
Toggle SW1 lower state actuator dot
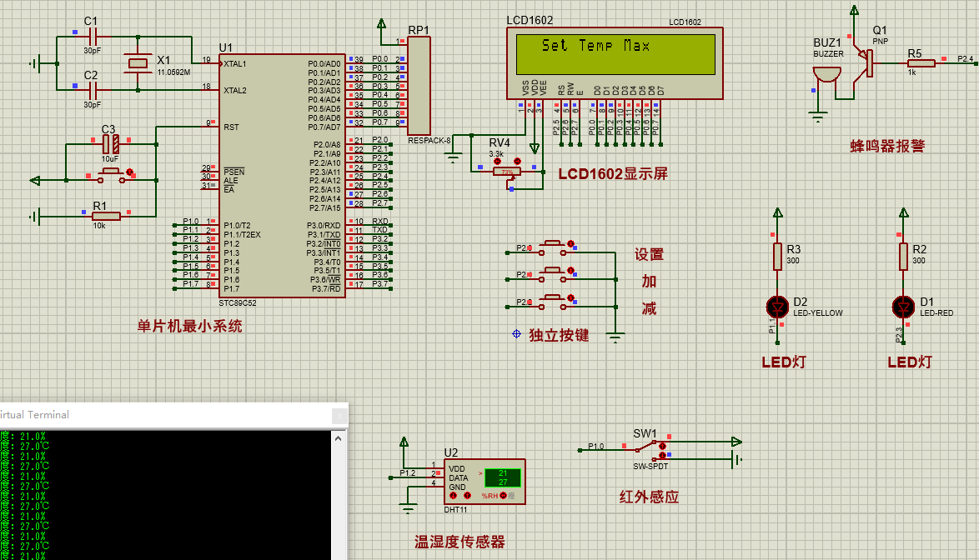[663, 456]
